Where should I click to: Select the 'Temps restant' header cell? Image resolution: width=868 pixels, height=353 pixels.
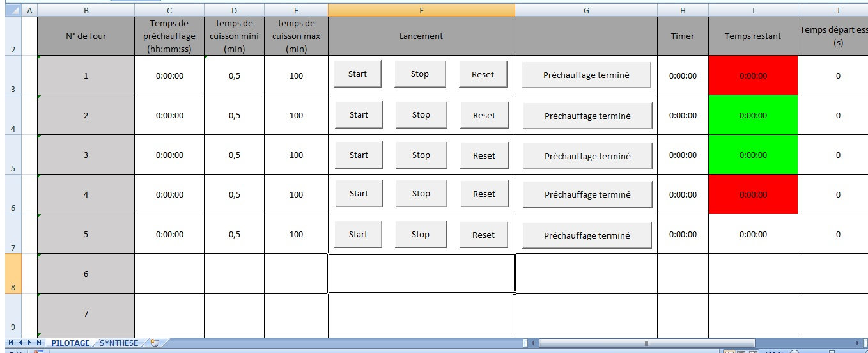tap(753, 36)
